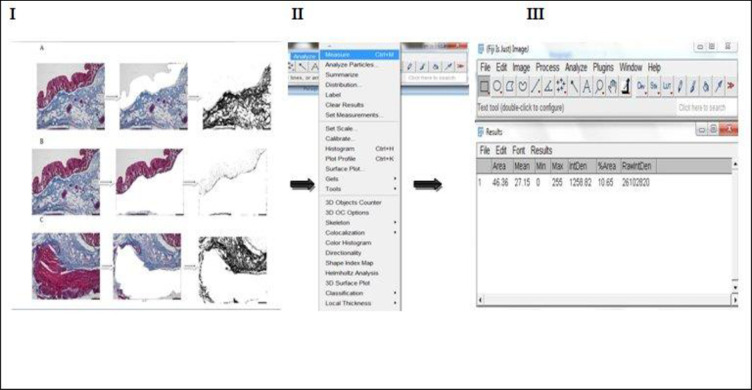Choose Summarize menu entry
752x390 pixels.
360,75
